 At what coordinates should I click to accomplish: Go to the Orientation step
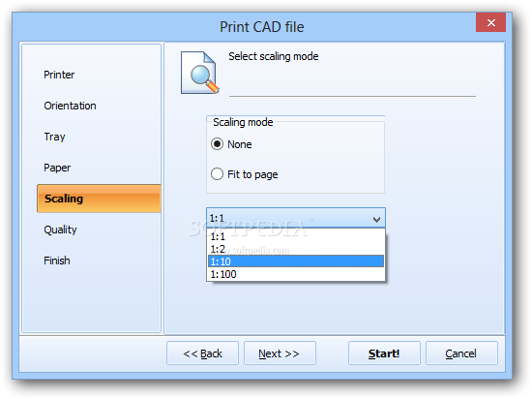click(70, 106)
